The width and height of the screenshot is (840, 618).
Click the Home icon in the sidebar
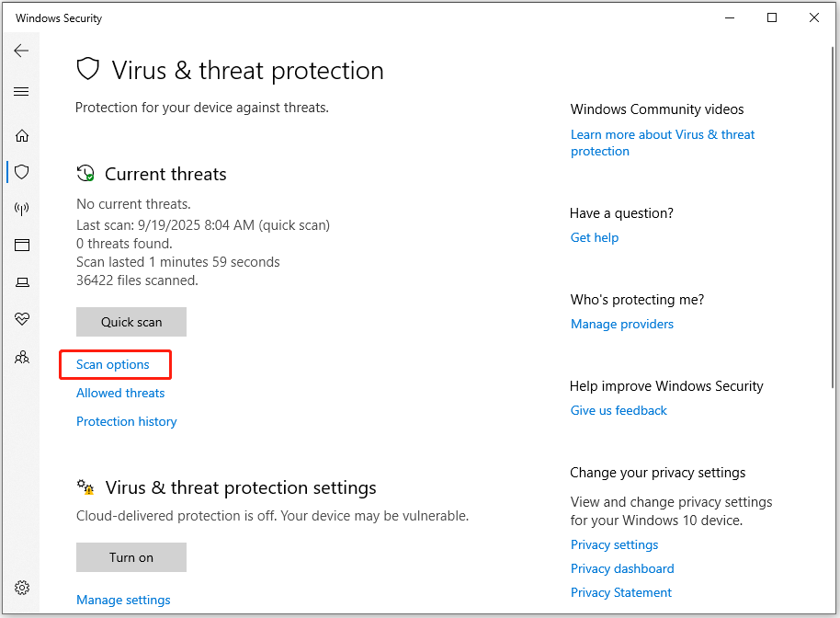21,135
